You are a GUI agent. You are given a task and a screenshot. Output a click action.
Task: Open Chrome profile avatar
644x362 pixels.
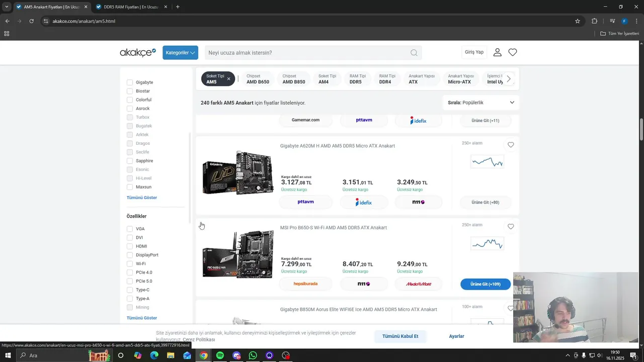pyautogui.click(x=624, y=21)
